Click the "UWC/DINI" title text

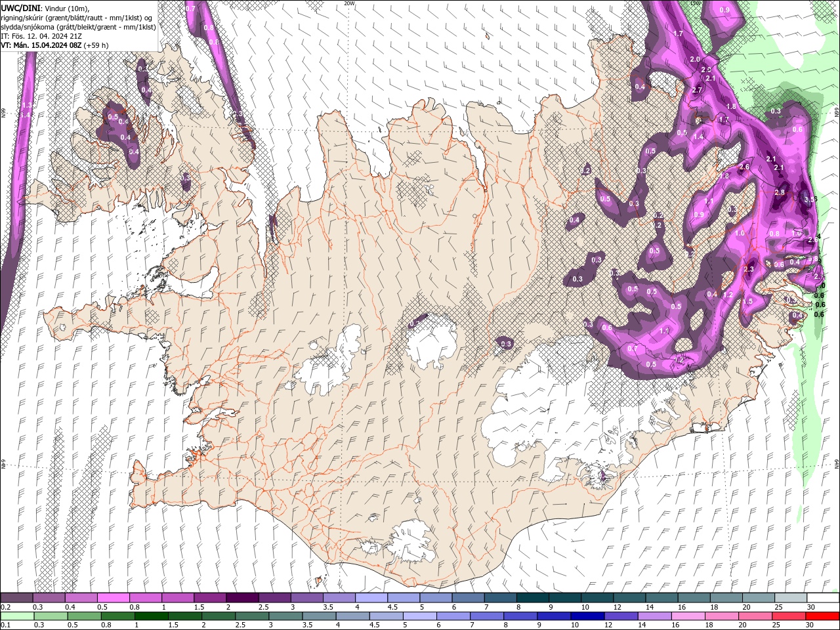click(20, 7)
